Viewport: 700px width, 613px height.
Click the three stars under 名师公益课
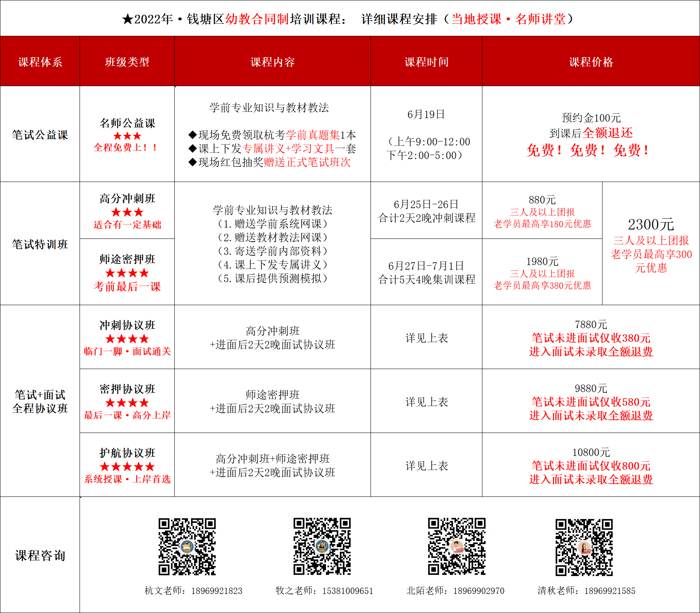click(x=127, y=136)
